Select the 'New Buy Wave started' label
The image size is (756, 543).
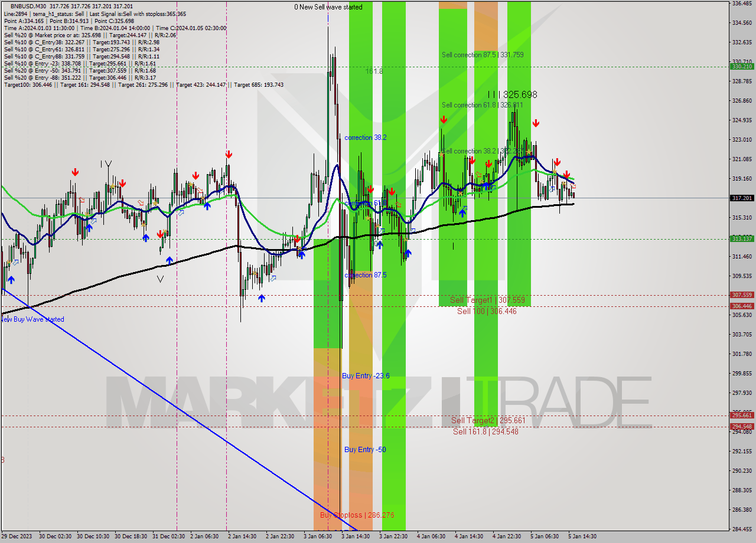[x=32, y=319]
